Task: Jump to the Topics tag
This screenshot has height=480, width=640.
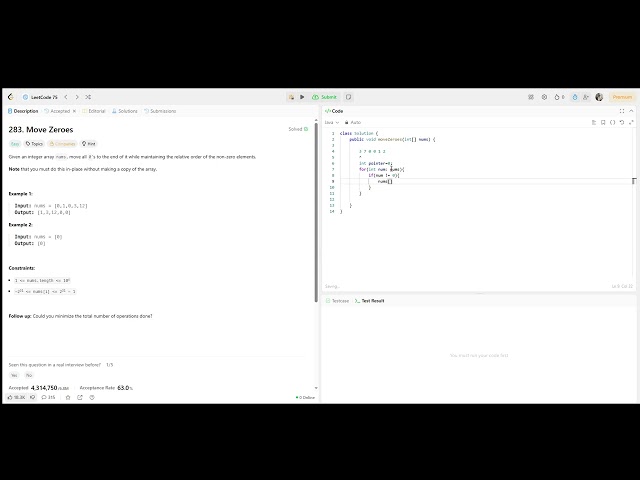Action: pyautogui.click(x=34, y=144)
